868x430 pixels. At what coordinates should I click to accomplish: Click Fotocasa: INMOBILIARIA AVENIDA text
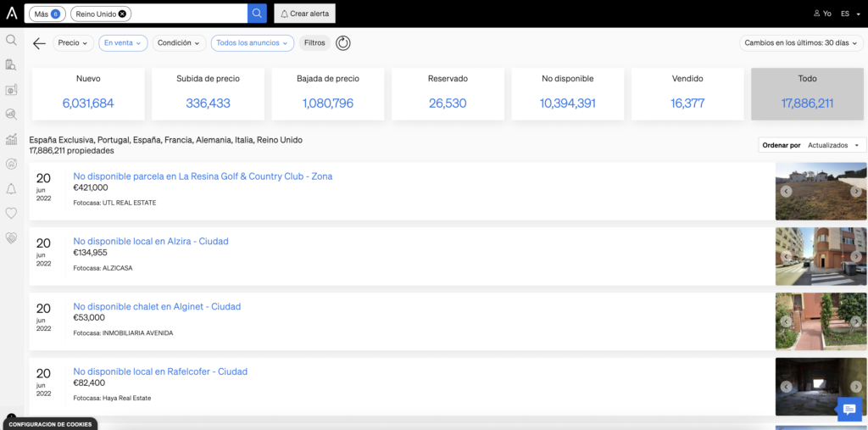point(123,333)
